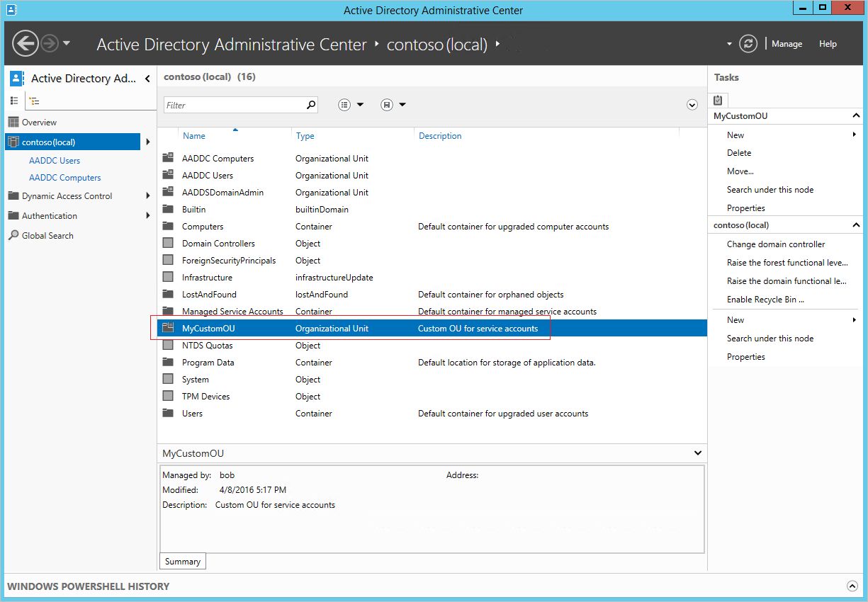This screenshot has height=602, width=868.
Task: Open the Tasks pane clipboard icon
Action: coord(718,100)
